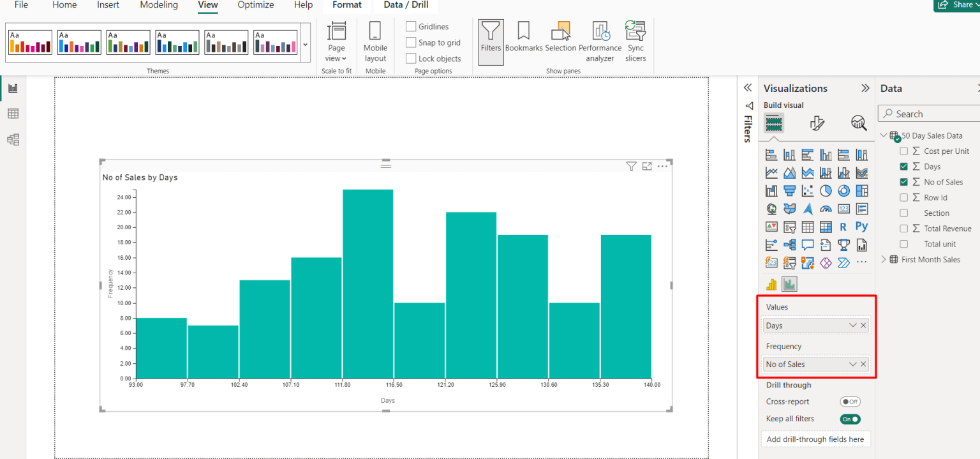980x459 pixels.
Task: Switch to the Modeling ribbon tab
Action: pos(158,5)
